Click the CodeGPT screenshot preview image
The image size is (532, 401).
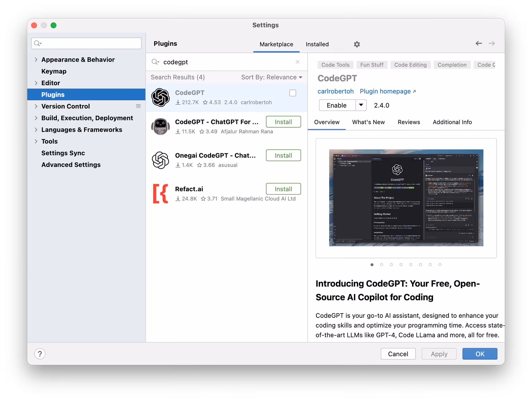coord(406,198)
